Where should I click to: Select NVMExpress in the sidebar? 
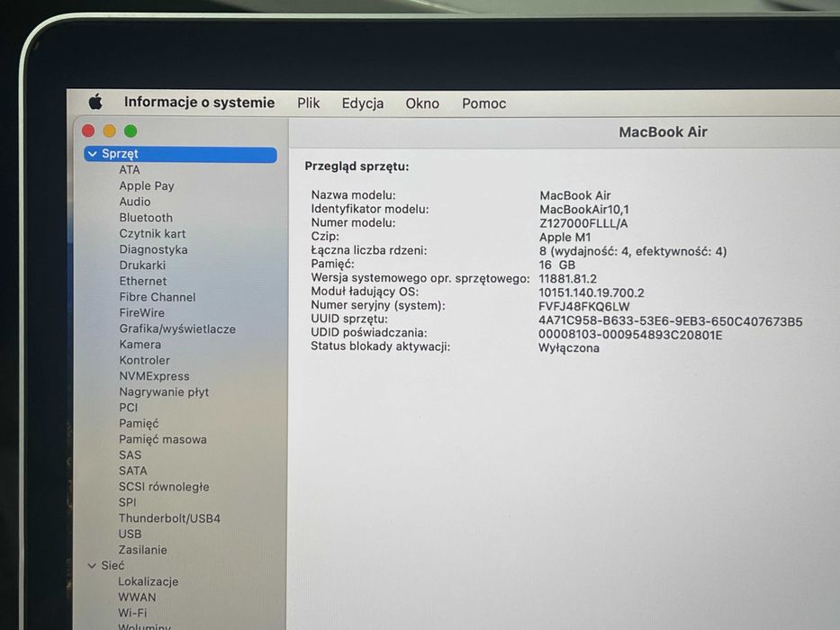(x=154, y=376)
